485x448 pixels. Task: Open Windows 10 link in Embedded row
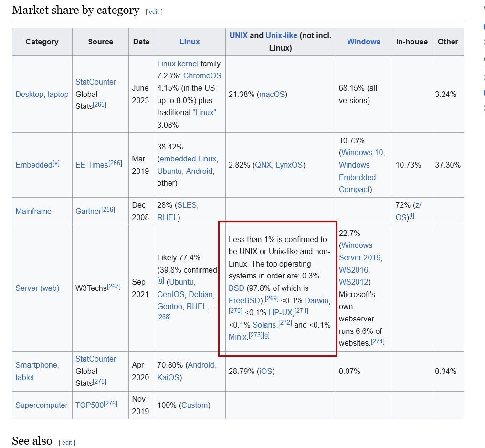point(363,152)
